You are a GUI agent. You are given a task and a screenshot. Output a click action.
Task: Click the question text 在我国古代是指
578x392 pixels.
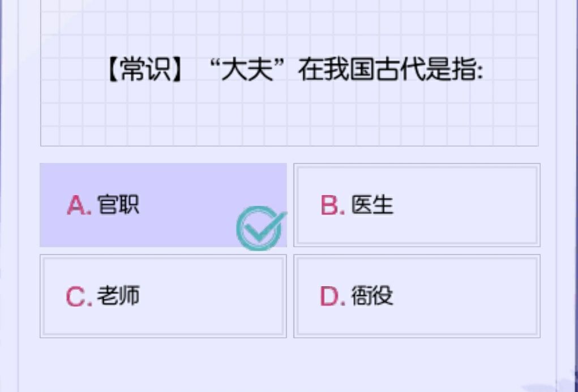pos(391,72)
